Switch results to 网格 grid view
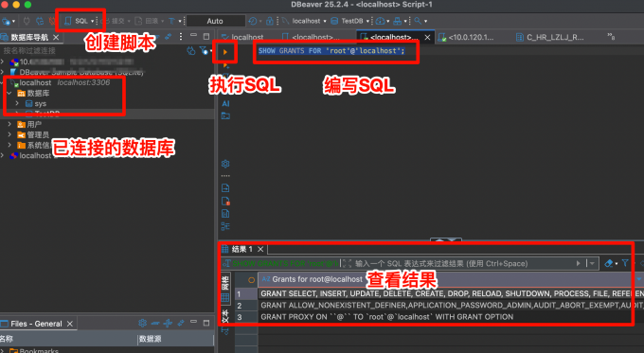This screenshot has height=353, width=644. pyautogui.click(x=225, y=289)
